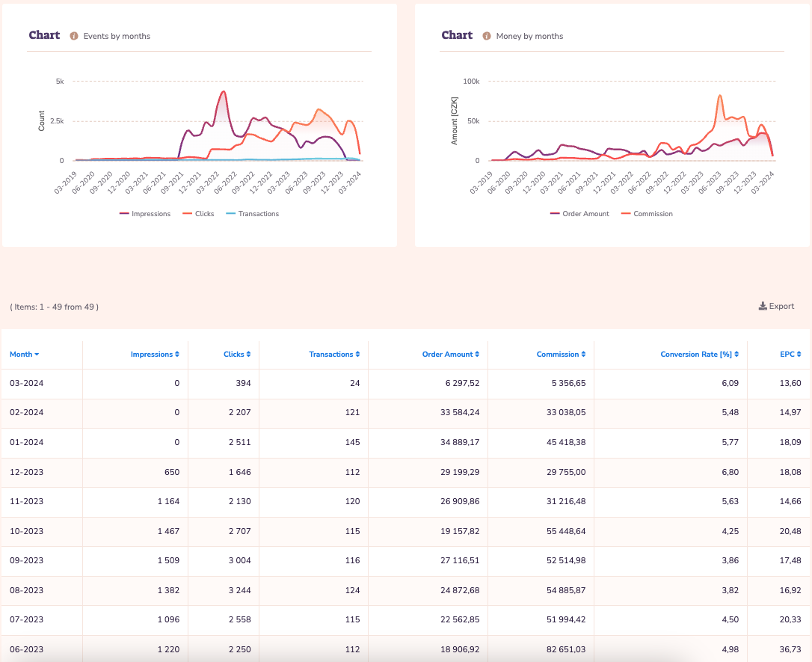Click the 01-2024 month cell
The width and height of the screenshot is (812, 662).
[x=25, y=442]
